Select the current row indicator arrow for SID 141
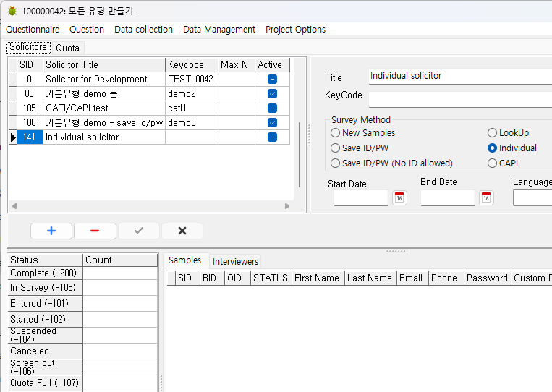The width and height of the screenshot is (552, 392). coord(13,137)
